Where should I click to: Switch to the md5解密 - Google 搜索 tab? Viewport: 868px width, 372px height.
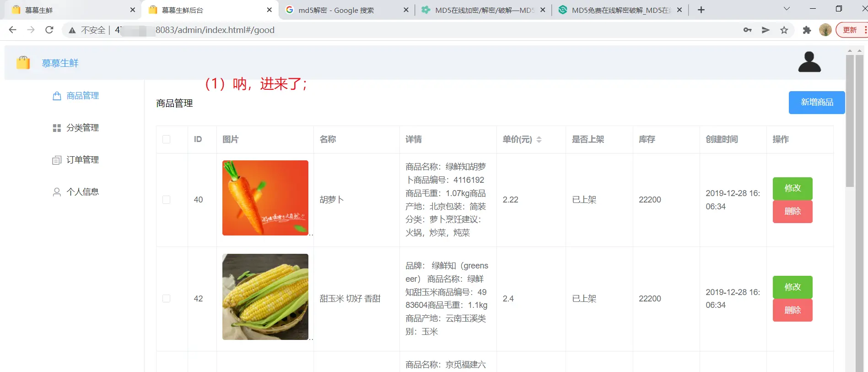point(346,10)
